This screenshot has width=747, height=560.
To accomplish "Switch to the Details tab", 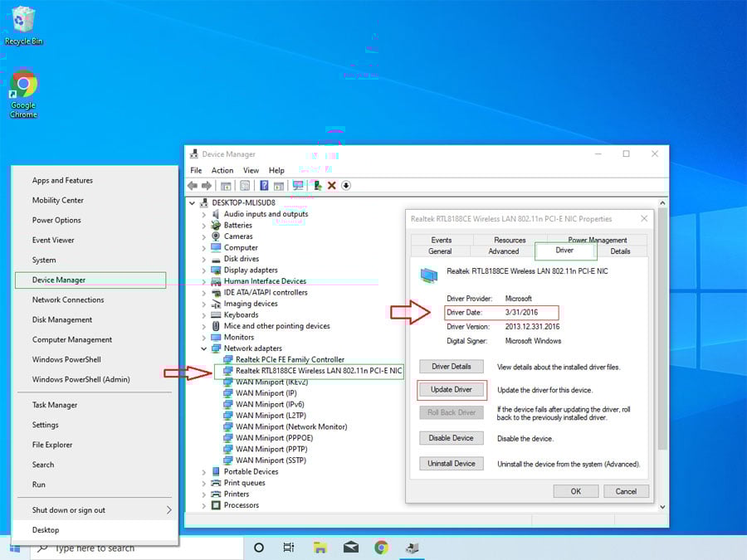I will coord(620,251).
